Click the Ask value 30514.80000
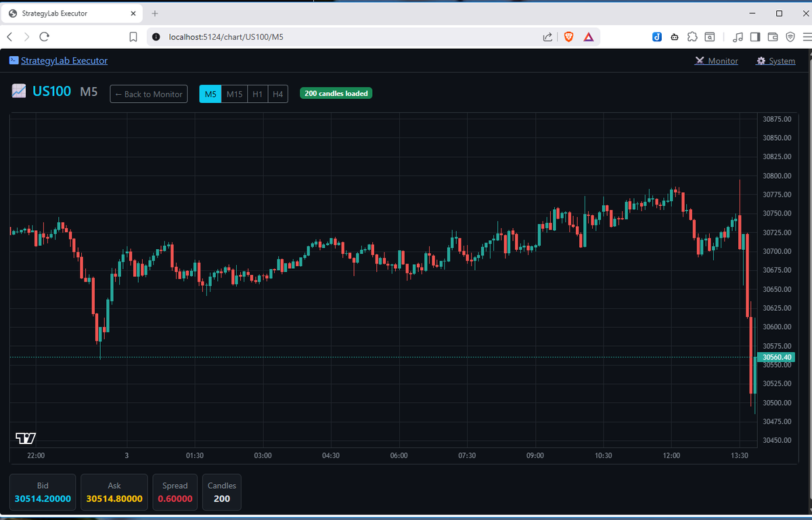The width and height of the screenshot is (812, 520). coord(114,498)
